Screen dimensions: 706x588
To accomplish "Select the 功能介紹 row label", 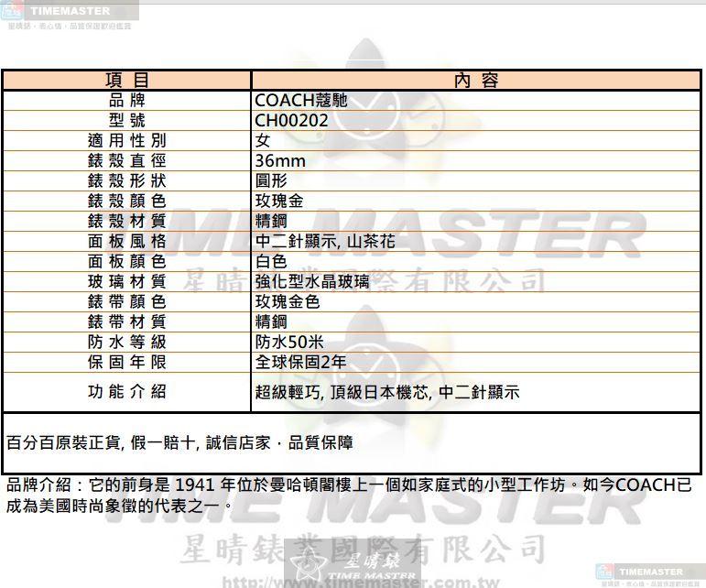I will [126, 392].
